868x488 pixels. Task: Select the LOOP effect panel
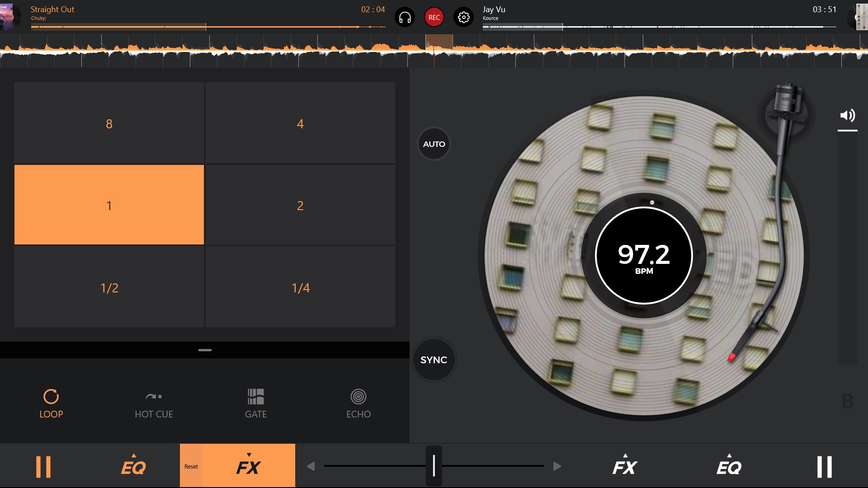coord(51,403)
